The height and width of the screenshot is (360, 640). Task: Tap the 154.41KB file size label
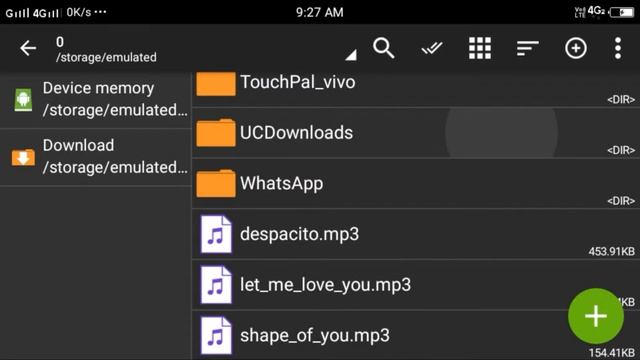pyautogui.click(x=611, y=353)
